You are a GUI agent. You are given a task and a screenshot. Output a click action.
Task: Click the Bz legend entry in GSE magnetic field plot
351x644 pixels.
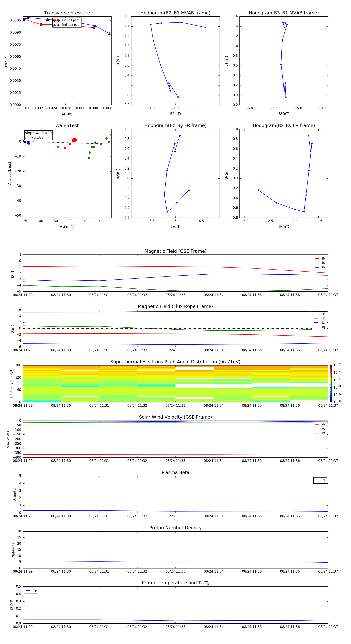tap(320, 268)
